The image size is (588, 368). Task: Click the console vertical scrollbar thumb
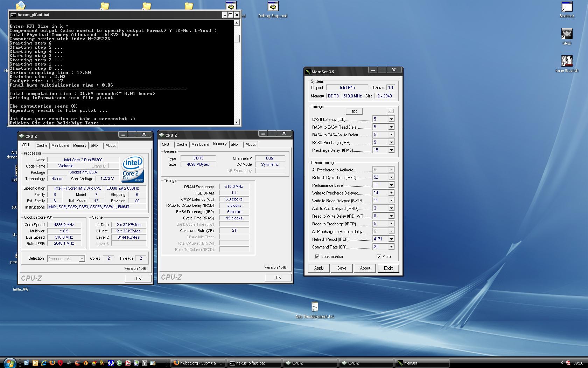point(237,39)
